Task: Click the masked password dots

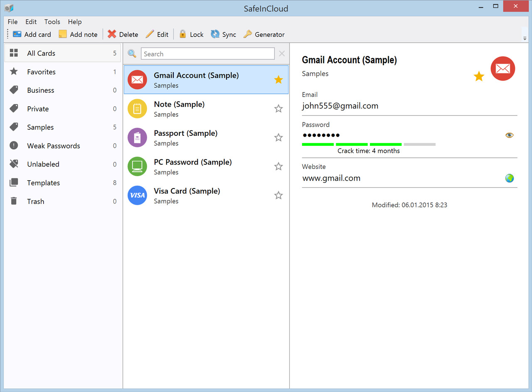Action: coord(321,135)
